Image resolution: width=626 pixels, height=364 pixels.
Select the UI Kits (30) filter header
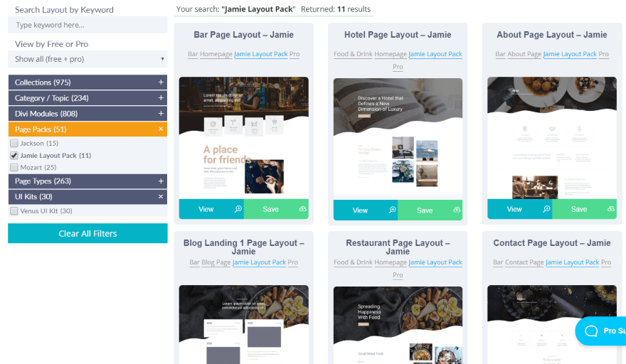(x=87, y=196)
